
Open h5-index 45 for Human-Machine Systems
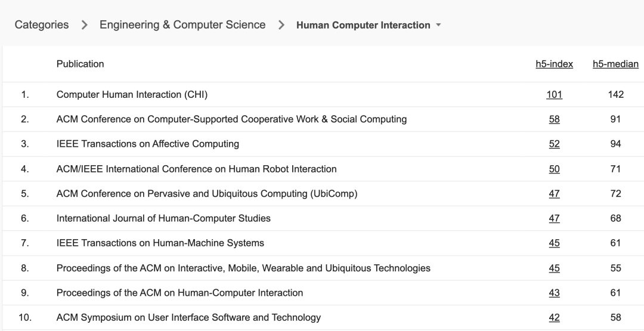(x=554, y=243)
